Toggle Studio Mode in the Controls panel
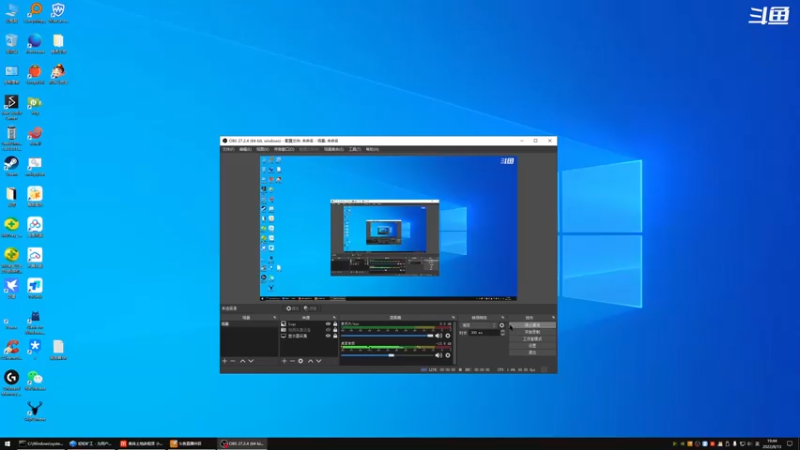Image resolution: width=800 pixels, height=450 pixels. click(x=532, y=339)
